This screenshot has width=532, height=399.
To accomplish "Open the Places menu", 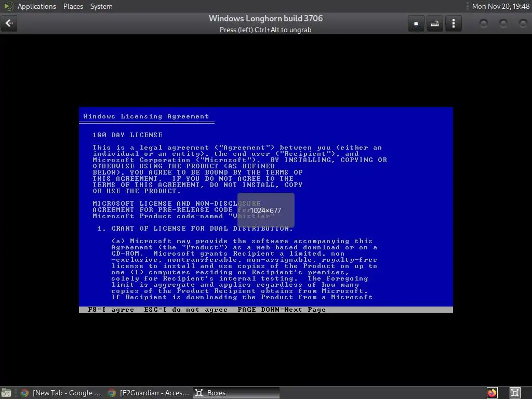I will [x=73, y=6].
